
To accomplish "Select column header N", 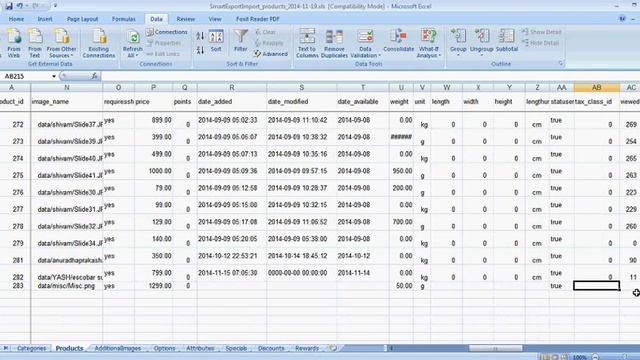I will coord(67,87).
